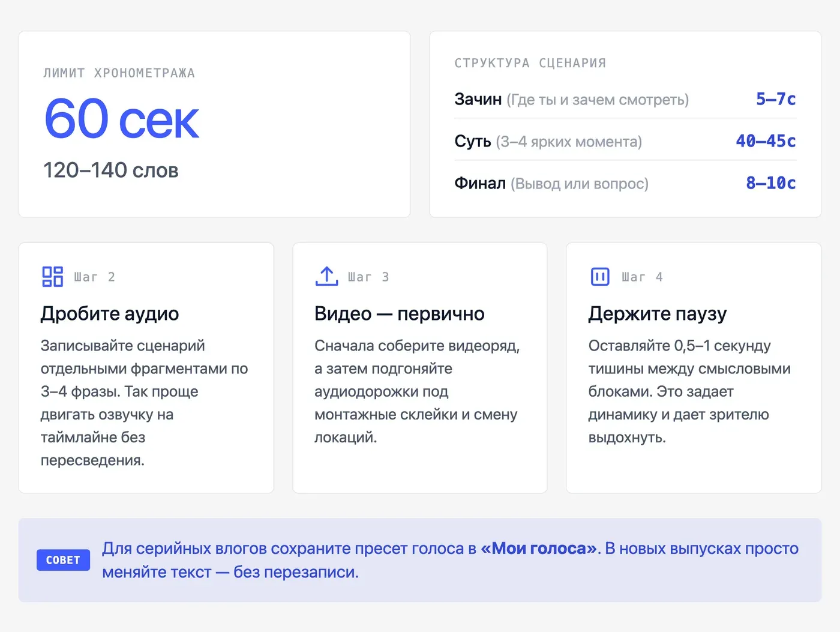This screenshot has height=632, width=840.
Task: Click the ЛИМИТ ХРОНОМЕТРАЖА label
Action: tap(119, 73)
